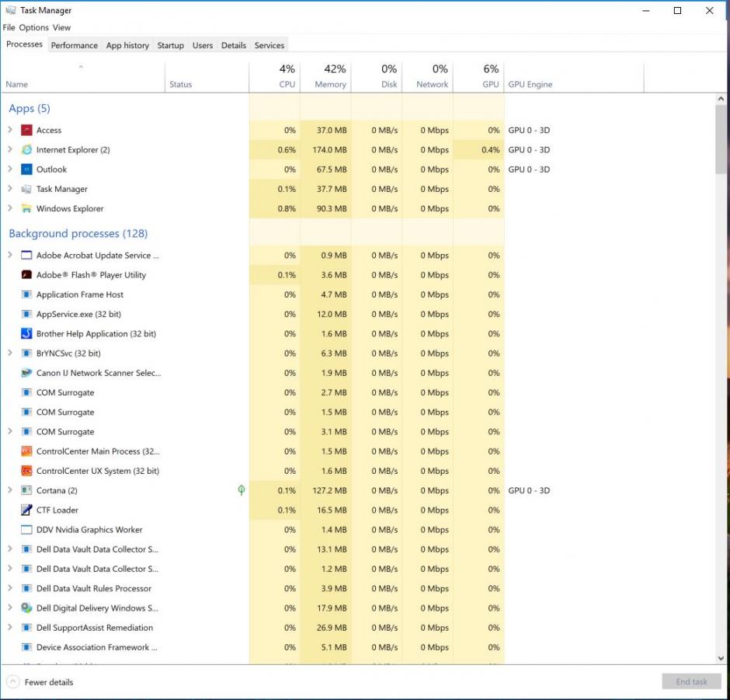730x700 pixels.
Task: Open the Startup tab
Action: 170,45
